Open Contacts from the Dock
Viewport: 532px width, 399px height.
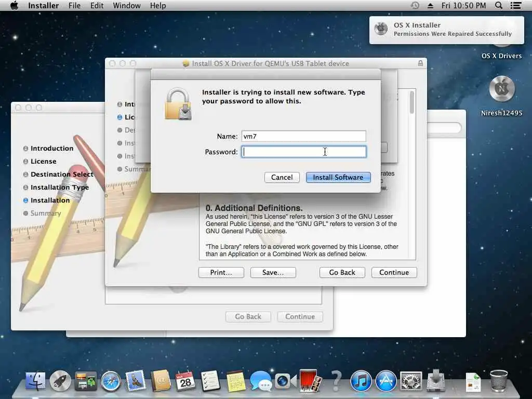[x=161, y=381]
